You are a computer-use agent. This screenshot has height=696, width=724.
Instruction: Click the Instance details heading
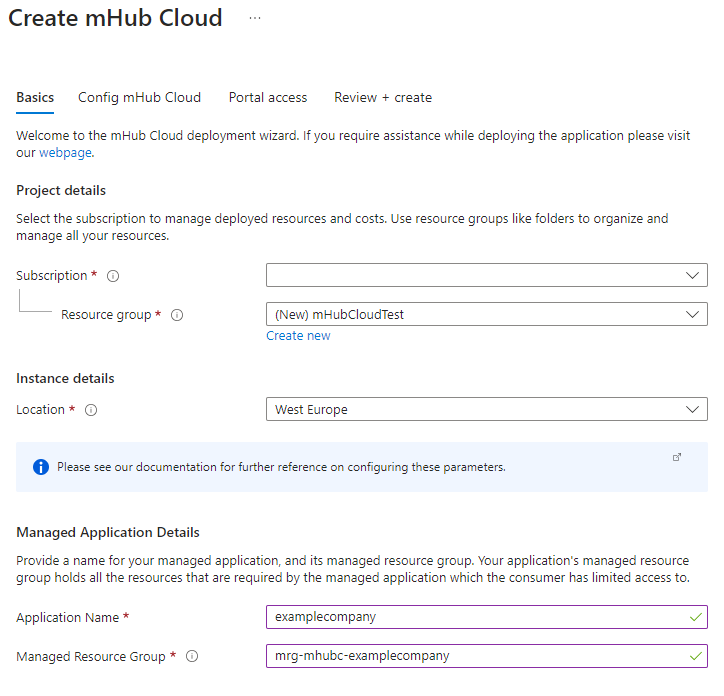(x=65, y=378)
